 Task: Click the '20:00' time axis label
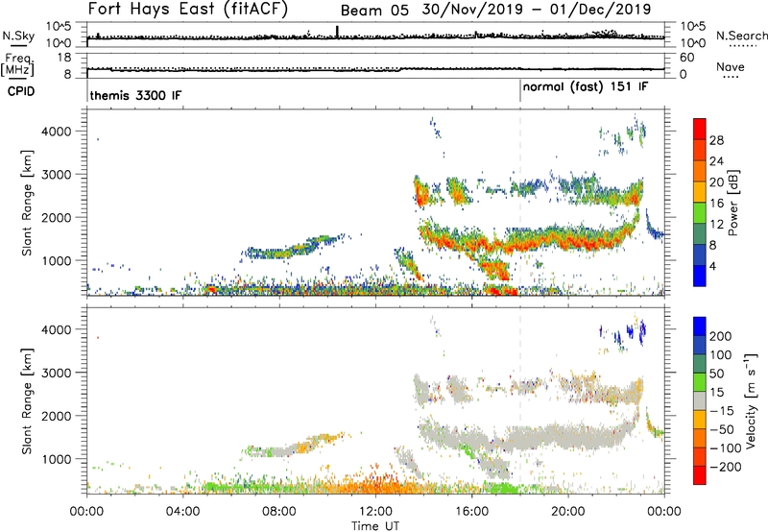tap(568, 512)
